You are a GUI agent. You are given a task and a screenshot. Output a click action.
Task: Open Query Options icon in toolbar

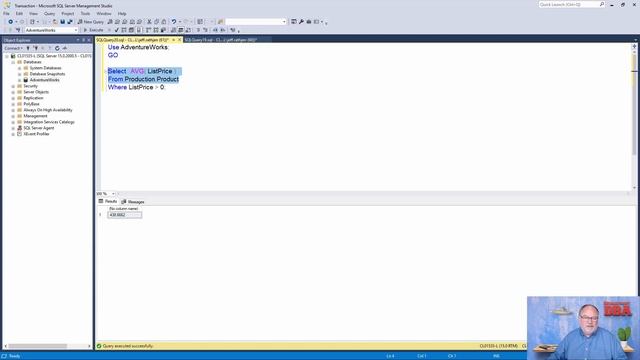[131, 30]
